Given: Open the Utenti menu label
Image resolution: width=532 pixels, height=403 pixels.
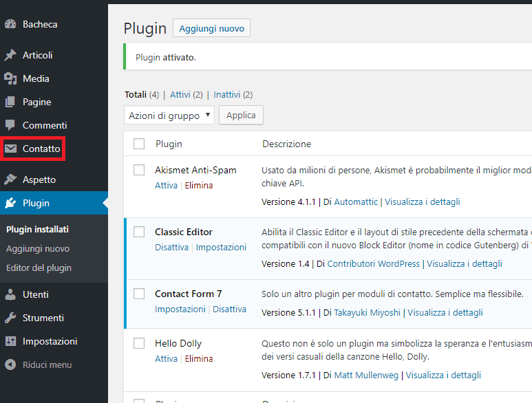Looking at the screenshot, I should (x=36, y=294).
